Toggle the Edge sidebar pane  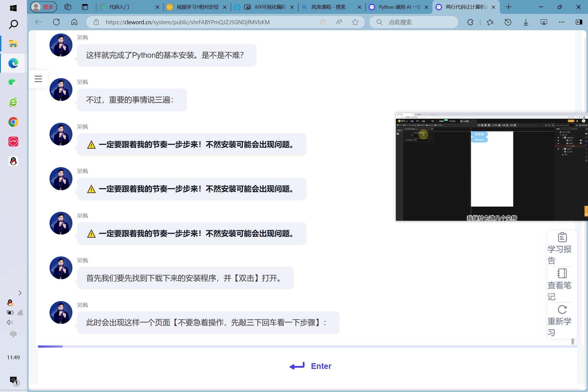[579, 22]
